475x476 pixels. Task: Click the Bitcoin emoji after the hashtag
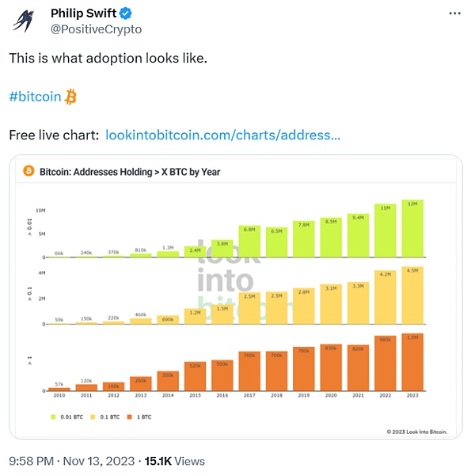click(71, 97)
